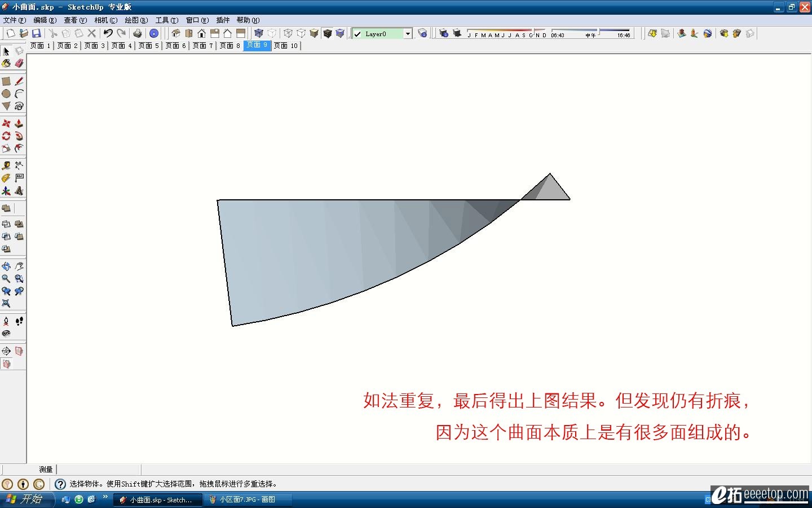Viewport: 812px width, 508px height.
Task: Choose the Circle tool
Action: point(6,94)
